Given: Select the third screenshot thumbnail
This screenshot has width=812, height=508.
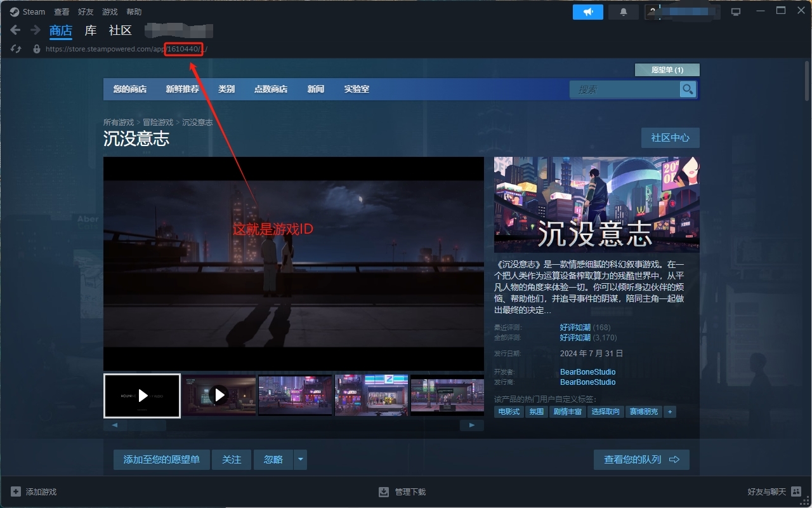Looking at the screenshot, I should pos(295,395).
